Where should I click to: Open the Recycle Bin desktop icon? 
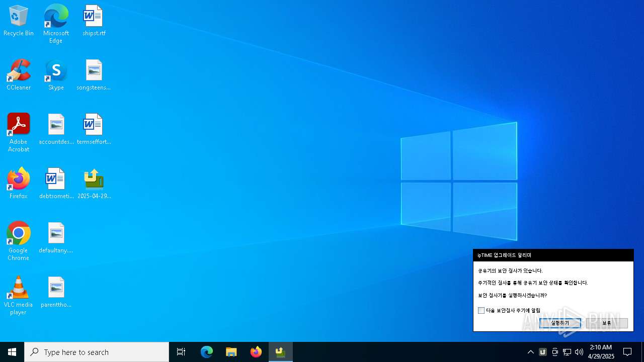point(19,21)
